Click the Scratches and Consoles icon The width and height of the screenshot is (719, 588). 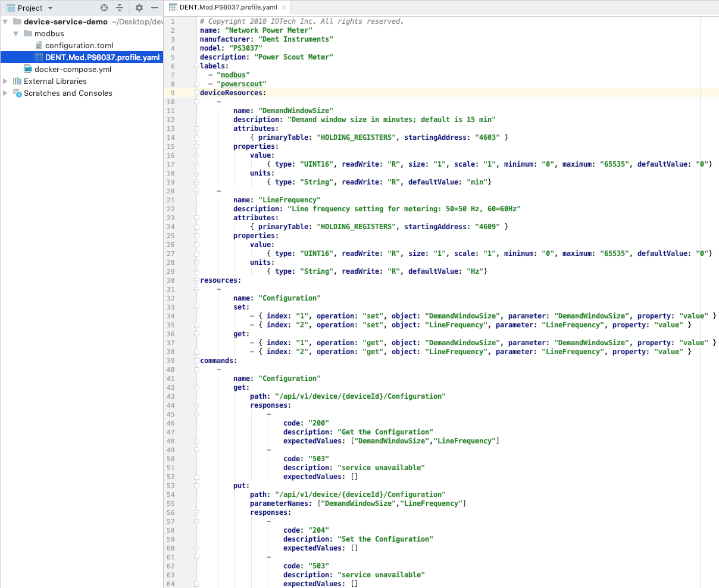17,93
